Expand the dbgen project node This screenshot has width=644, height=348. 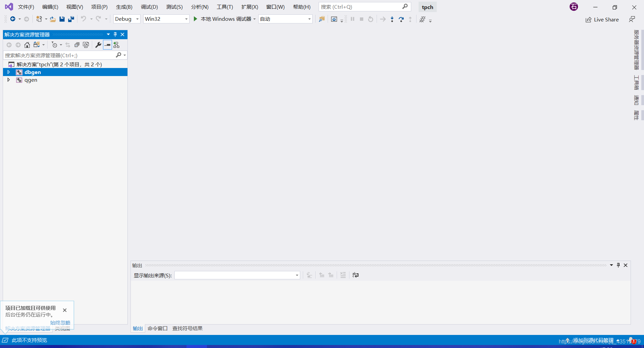click(x=8, y=72)
